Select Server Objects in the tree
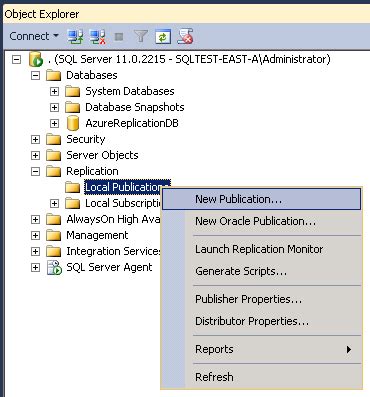Image resolution: width=370 pixels, height=397 pixels. pos(102,155)
